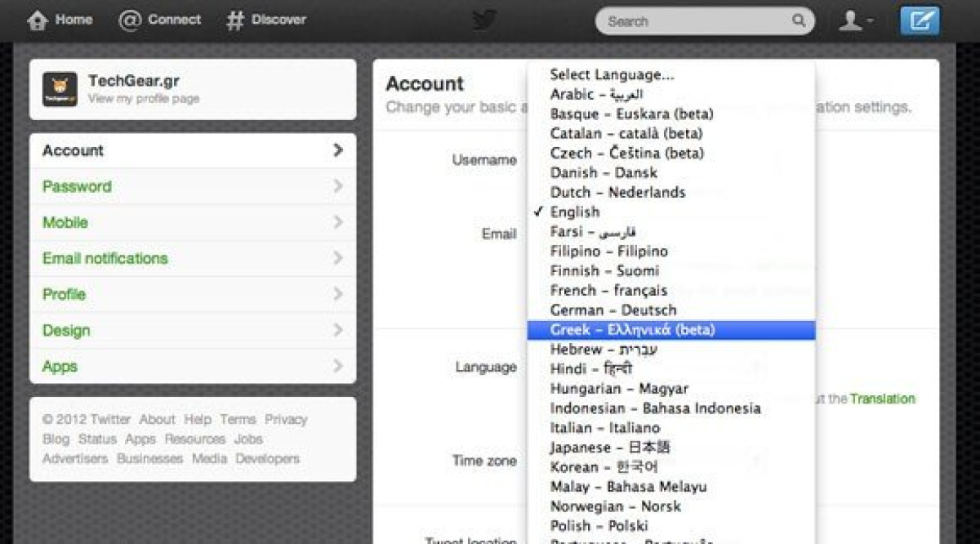Follow the Privacy footer link
Viewport: 980px width, 544px height.
(286, 419)
